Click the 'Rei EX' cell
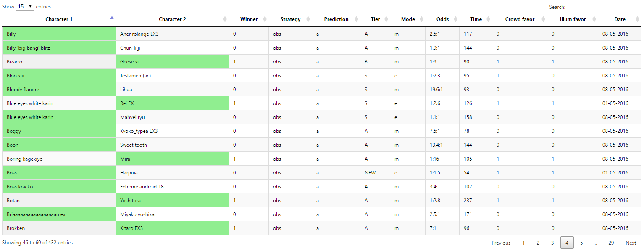This screenshot has height=251, width=644. point(172,103)
